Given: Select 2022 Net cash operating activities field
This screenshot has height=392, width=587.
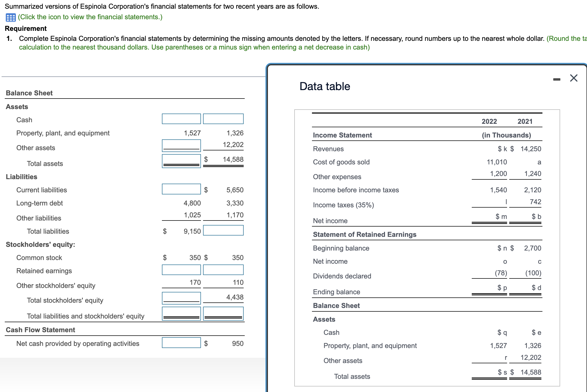Looking at the screenshot, I should click(181, 343).
